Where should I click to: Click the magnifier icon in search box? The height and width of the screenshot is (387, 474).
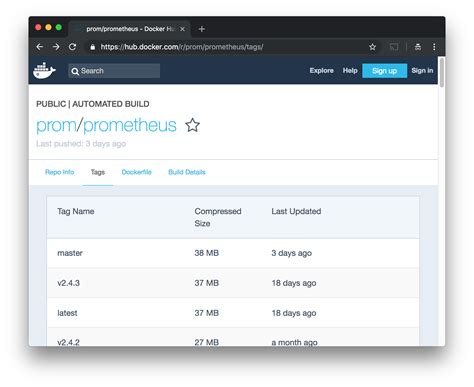[x=75, y=71]
